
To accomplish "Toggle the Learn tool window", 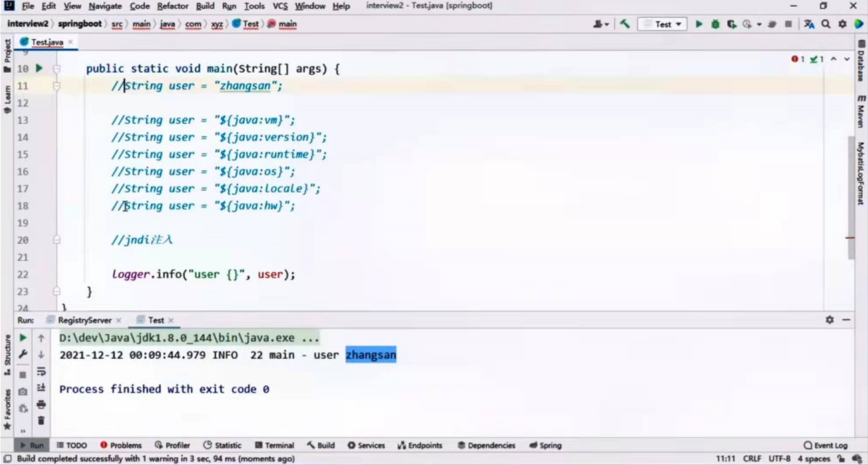I will pos(7,99).
